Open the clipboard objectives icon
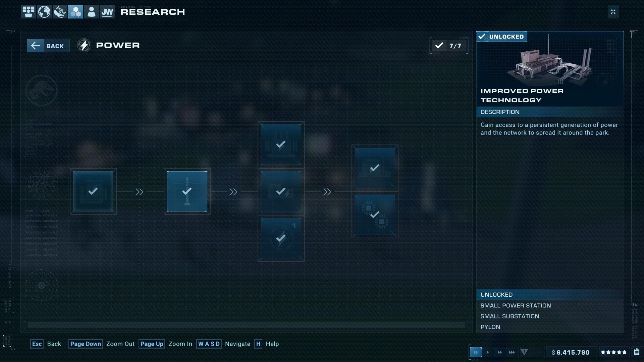Screen dimensions: 644x362 point(637,352)
